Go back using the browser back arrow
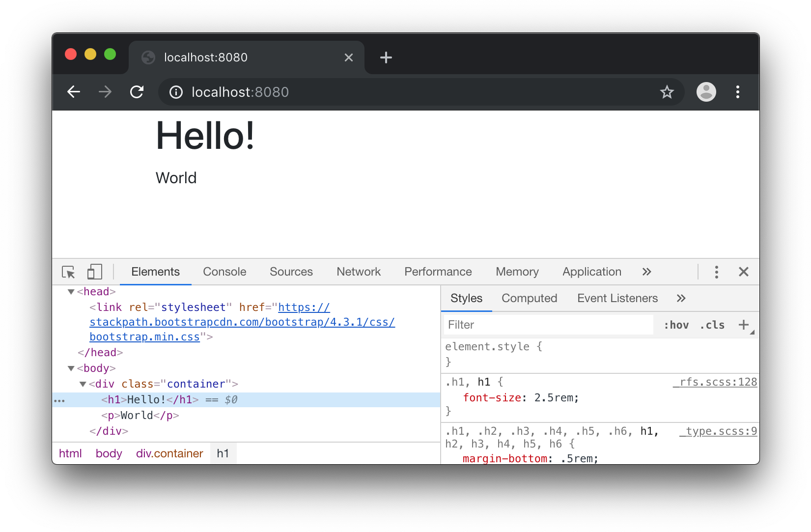 tap(74, 92)
